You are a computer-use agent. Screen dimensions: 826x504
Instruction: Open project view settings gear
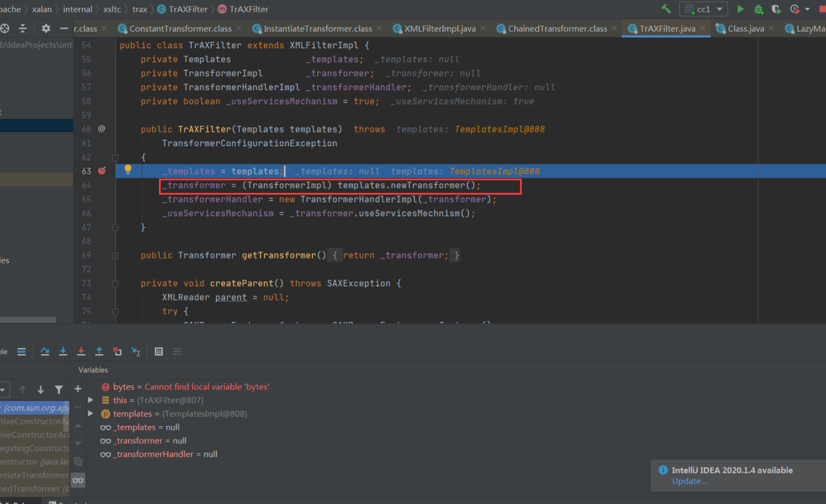coord(46,28)
